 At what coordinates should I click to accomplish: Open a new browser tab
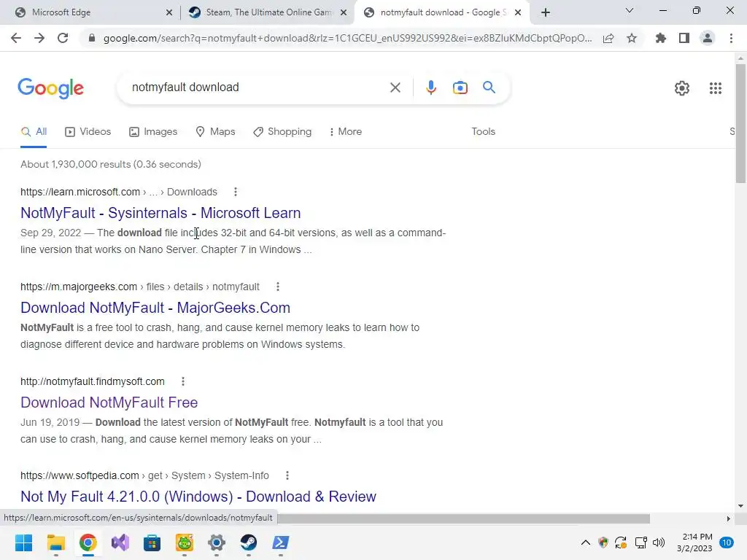click(x=546, y=12)
